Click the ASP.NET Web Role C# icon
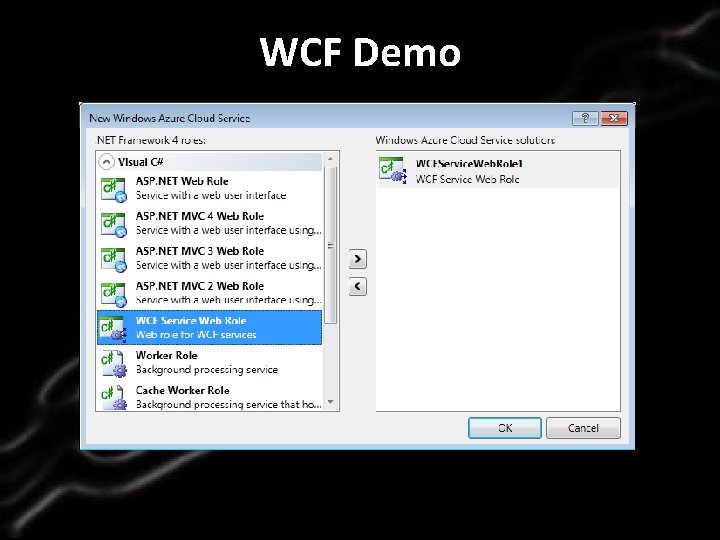The height and width of the screenshot is (540, 720). point(113,190)
